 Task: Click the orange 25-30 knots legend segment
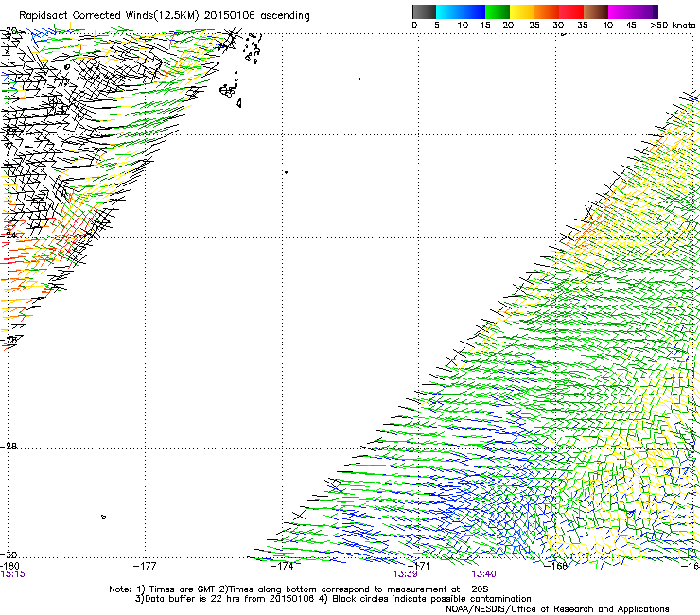547,11
